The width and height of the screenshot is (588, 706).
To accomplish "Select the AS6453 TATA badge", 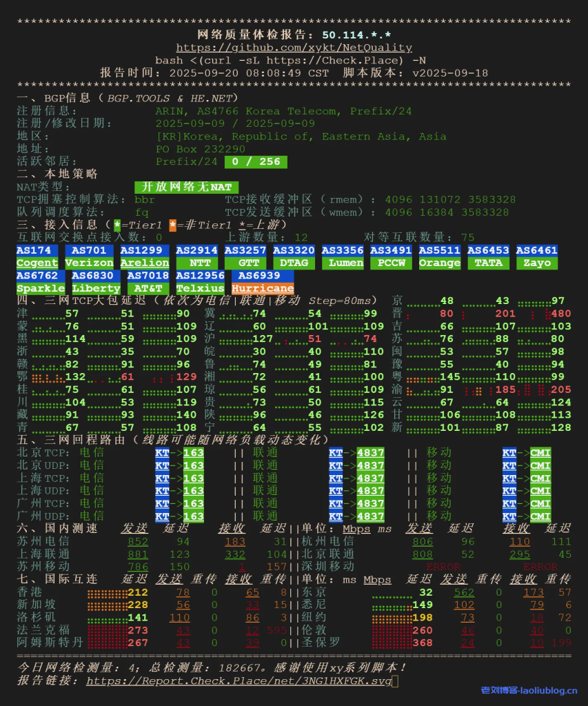I will pos(488,256).
